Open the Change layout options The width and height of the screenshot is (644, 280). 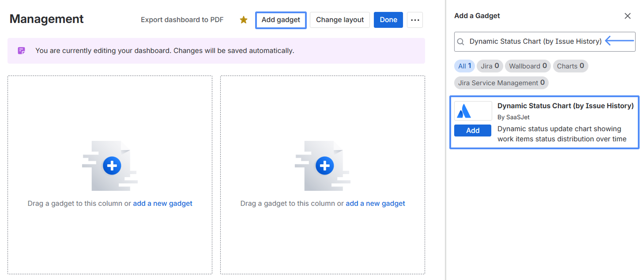click(x=339, y=20)
